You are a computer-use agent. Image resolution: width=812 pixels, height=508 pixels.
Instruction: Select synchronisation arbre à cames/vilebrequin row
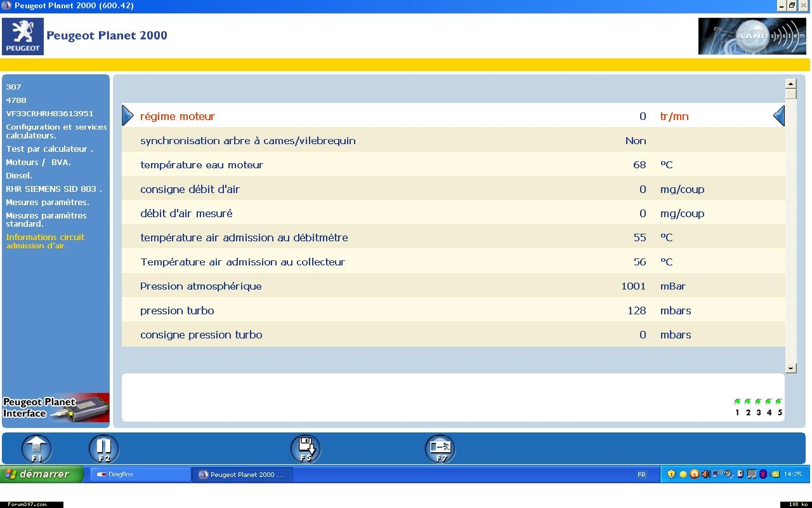[x=453, y=140]
